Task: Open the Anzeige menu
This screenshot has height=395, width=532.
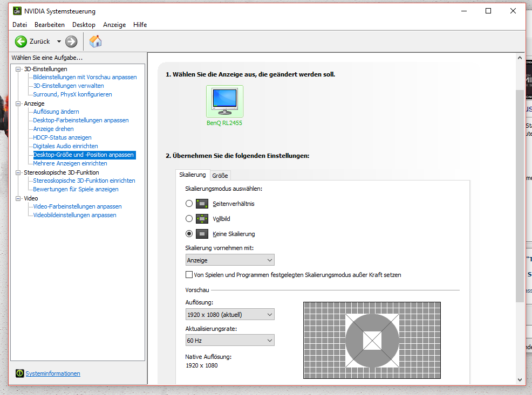Action: (x=114, y=25)
